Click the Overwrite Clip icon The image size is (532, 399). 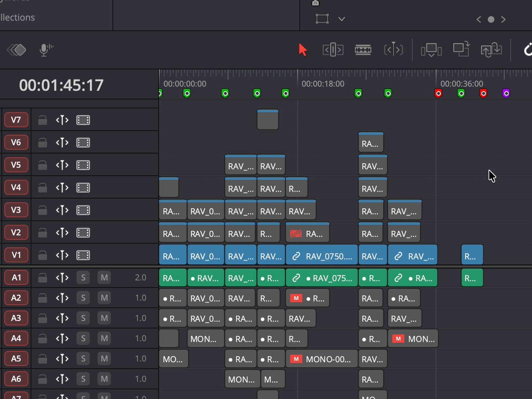(461, 49)
